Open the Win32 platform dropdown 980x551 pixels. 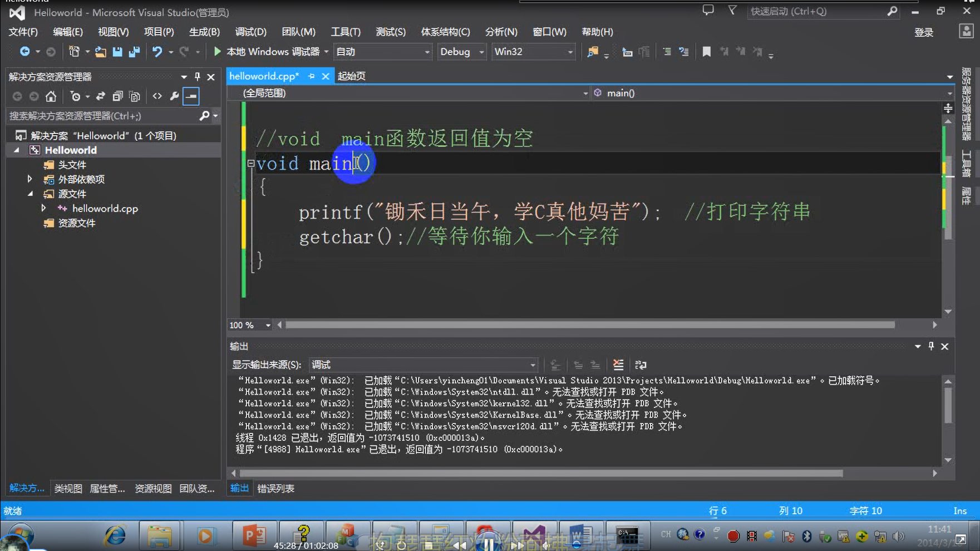533,52
